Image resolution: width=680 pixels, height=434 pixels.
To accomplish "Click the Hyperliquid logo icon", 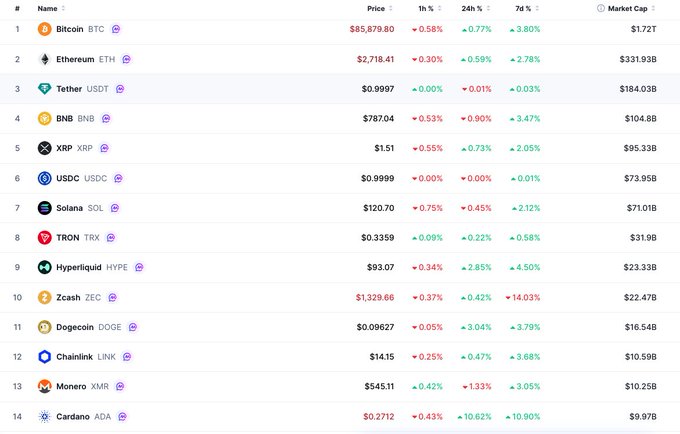I will (44, 268).
